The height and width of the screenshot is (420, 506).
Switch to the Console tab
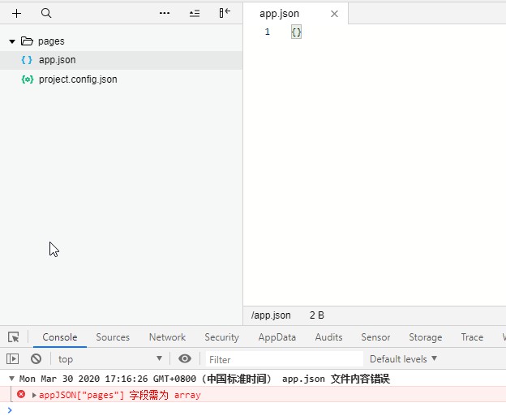click(x=60, y=337)
